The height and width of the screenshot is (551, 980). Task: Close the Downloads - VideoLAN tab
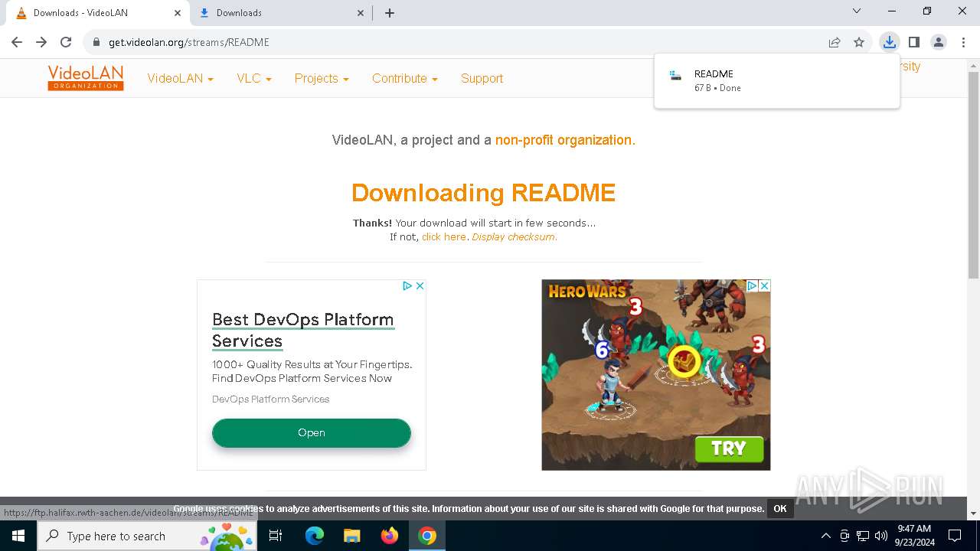pos(178,13)
